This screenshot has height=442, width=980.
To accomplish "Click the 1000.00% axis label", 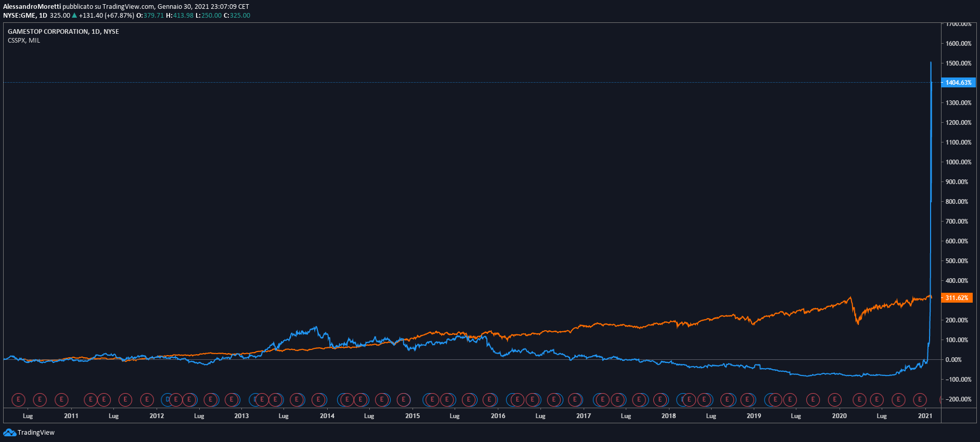I will point(958,162).
